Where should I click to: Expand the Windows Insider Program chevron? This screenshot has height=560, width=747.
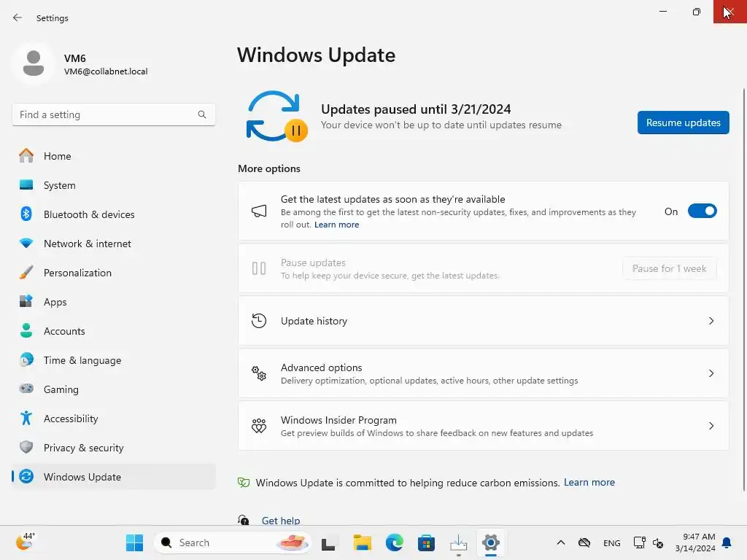(711, 426)
